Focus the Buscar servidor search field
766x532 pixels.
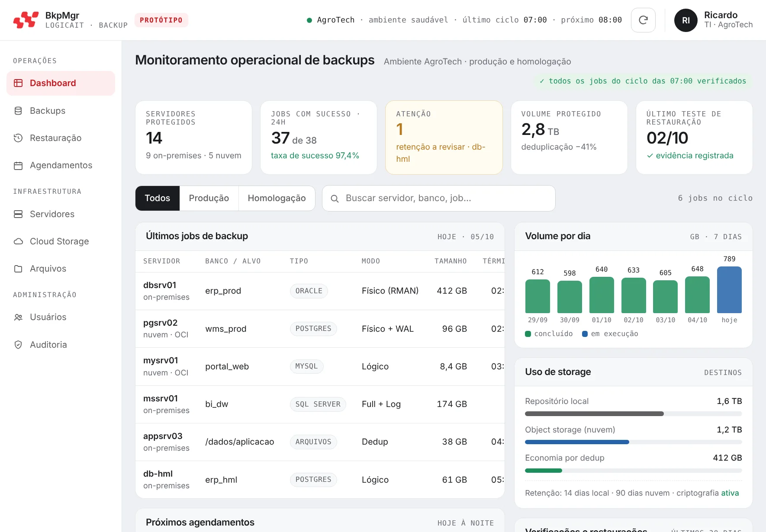coord(439,198)
